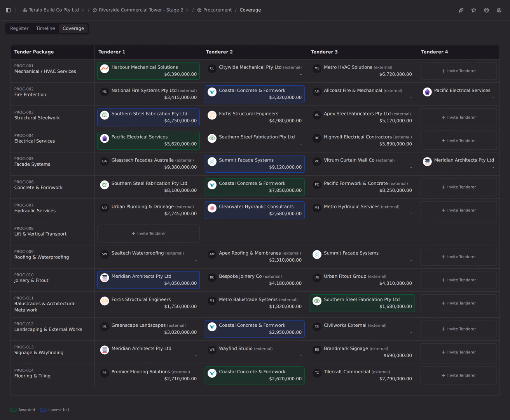Click Pacific Electrical Services logo in Fire Protection row

pos(427,92)
